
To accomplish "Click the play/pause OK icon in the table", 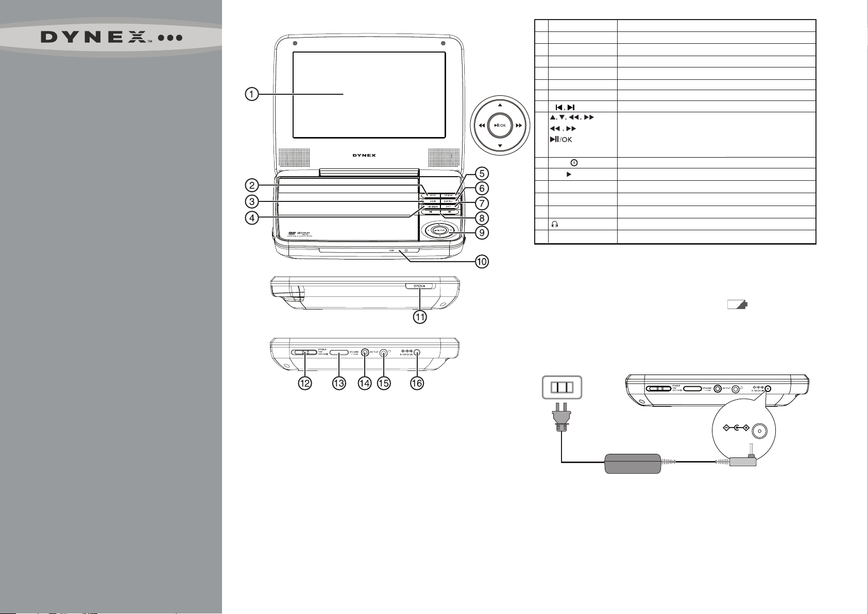I will 561,140.
